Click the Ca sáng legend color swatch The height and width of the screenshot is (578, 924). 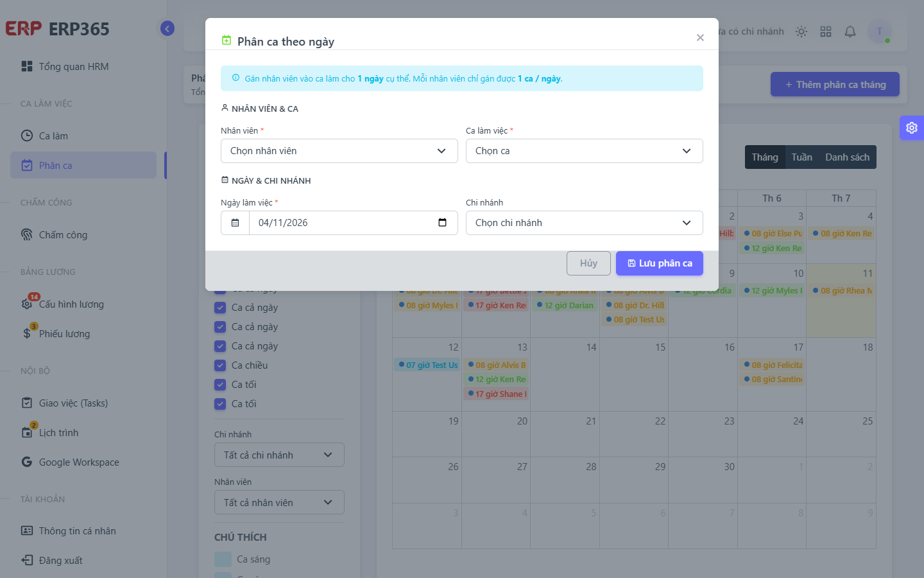(x=223, y=559)
